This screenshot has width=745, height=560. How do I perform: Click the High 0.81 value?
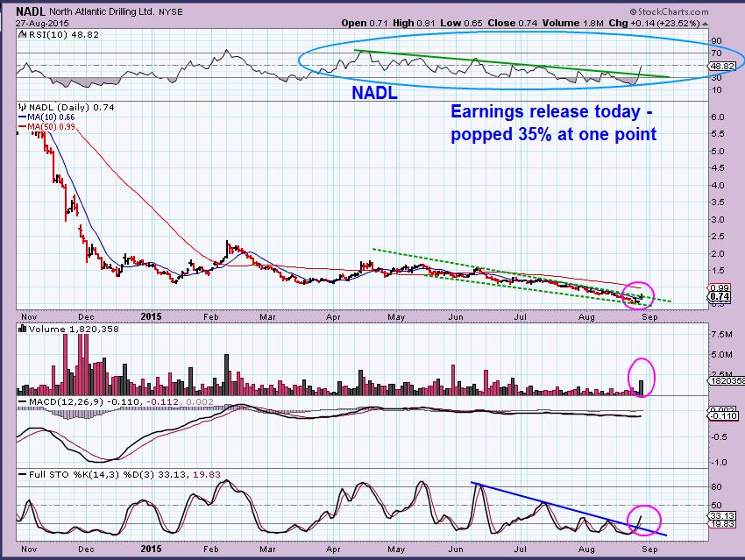click(x=414, y=23)
